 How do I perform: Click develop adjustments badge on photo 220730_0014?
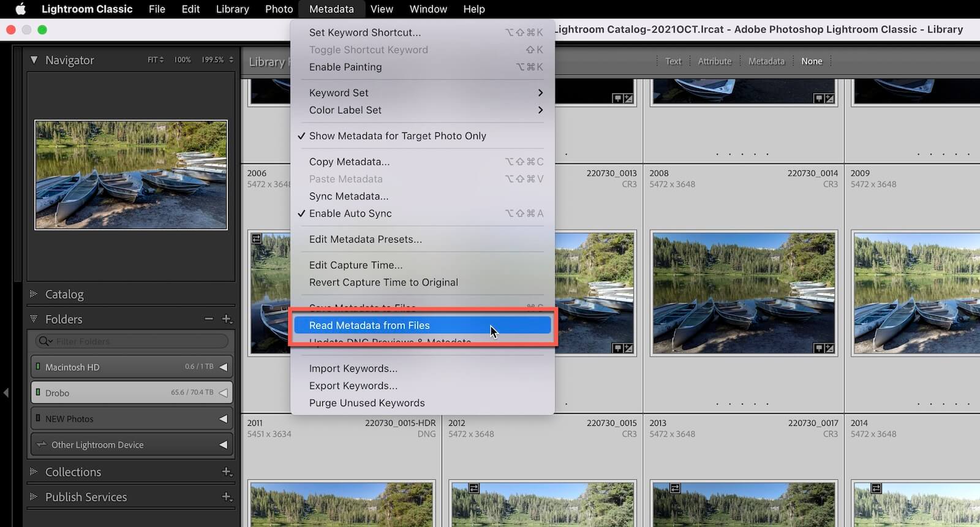829,348
